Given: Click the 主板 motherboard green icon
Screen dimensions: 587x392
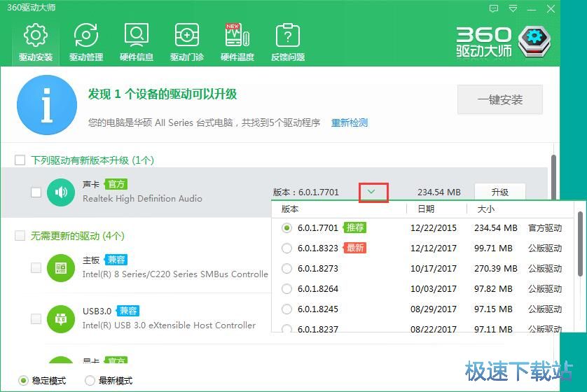Looking at the screenshot, I should [x=61, y=268].
